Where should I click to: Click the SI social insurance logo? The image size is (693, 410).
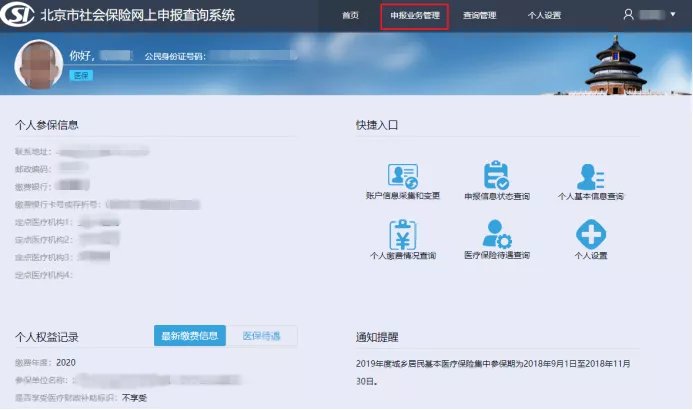click(x=17, y=15)
